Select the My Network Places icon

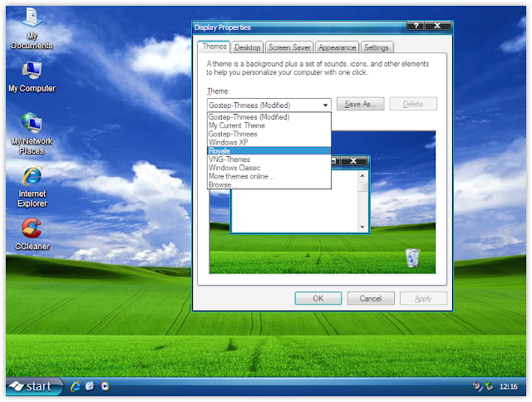32,134
